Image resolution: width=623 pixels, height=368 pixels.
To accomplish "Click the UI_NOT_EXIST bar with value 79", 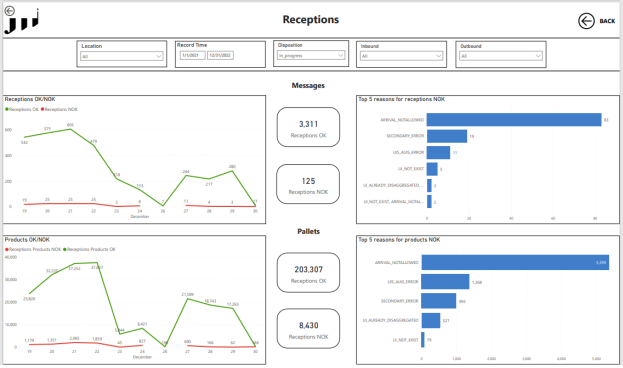I will 423,340.
